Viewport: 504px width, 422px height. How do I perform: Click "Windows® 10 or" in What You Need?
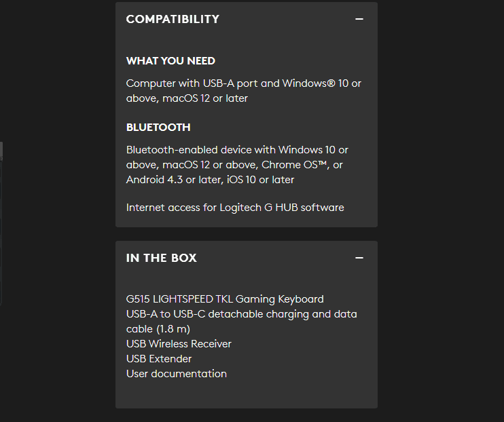[322, 83]
